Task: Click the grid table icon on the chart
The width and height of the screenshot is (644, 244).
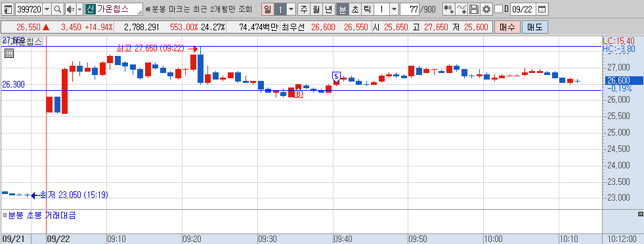Action: click(x=9, y=53)
